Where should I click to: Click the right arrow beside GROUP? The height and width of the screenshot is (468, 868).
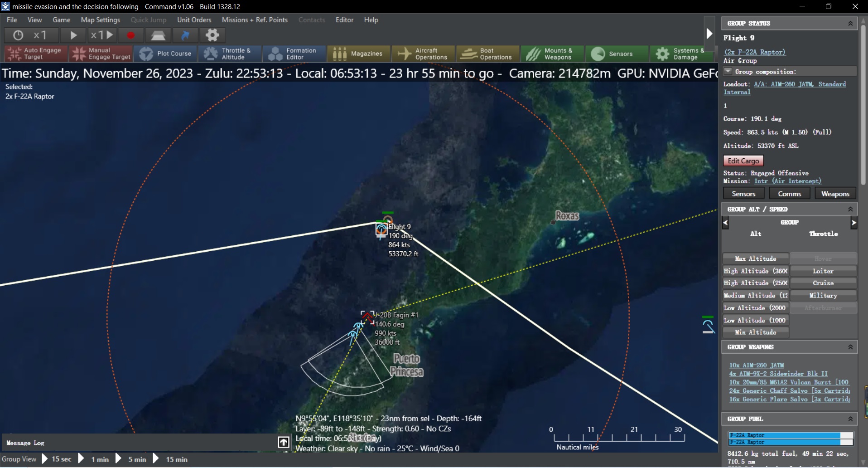(x=854, y=223)
